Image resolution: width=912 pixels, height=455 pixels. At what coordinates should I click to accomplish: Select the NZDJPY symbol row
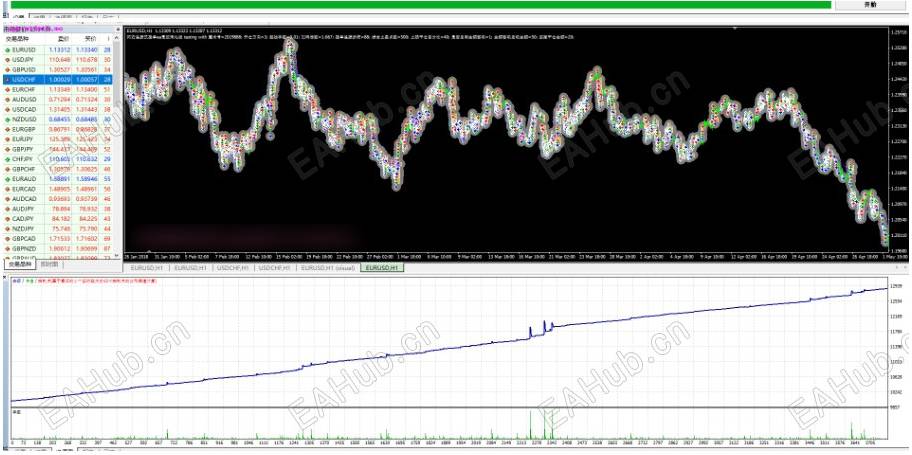click(58, 229)
